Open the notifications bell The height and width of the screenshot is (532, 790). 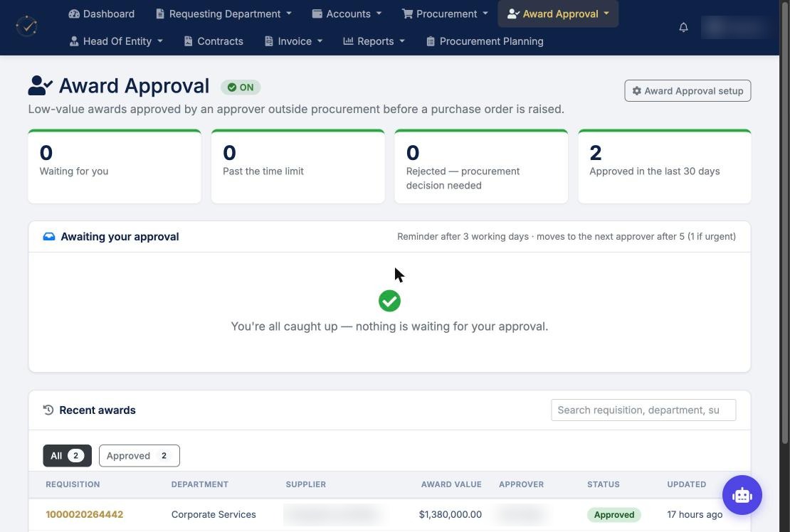tap(683, 27)
